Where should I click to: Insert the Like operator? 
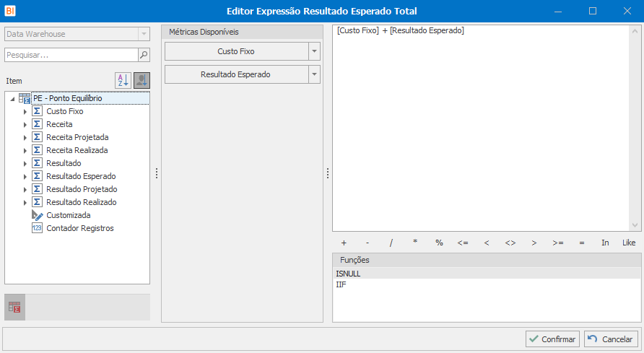[629, 243]
